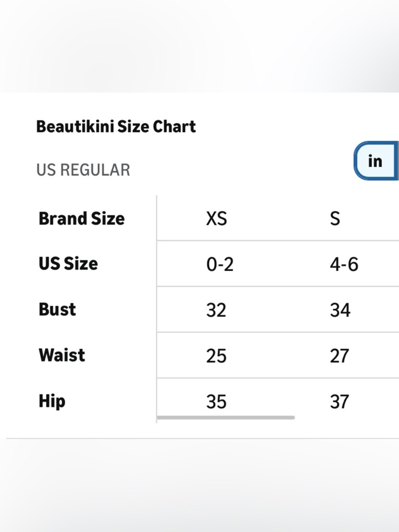Image resolution: width=399 pixels, height=532 pixels.
Task: Click the dimmed area above the size chart
Action: pos(199,46)
